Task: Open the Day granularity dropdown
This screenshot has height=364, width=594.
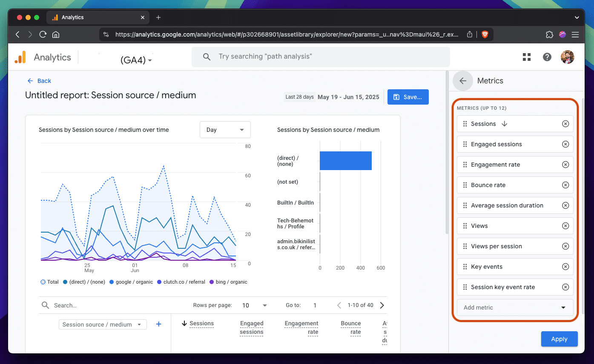Action: [225, 130]
